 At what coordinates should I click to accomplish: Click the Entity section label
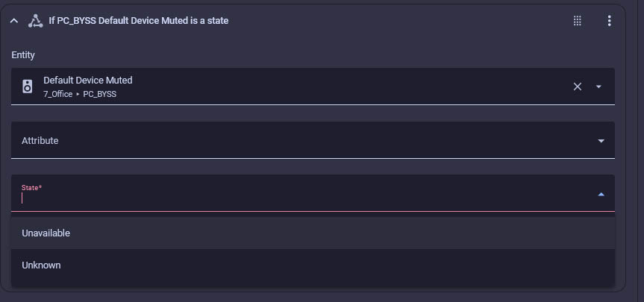(23, 55)
